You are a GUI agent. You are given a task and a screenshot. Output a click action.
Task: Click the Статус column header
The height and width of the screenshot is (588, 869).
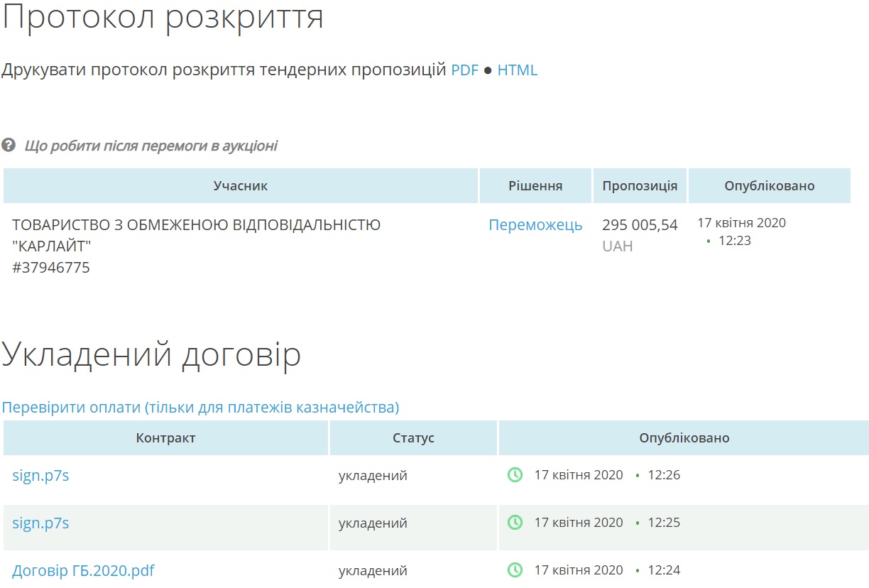(413, 438)
